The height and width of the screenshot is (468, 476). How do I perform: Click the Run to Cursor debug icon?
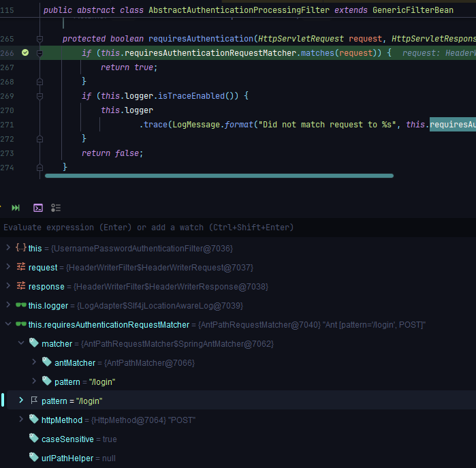pyautogui.click(x=16, y=208)
